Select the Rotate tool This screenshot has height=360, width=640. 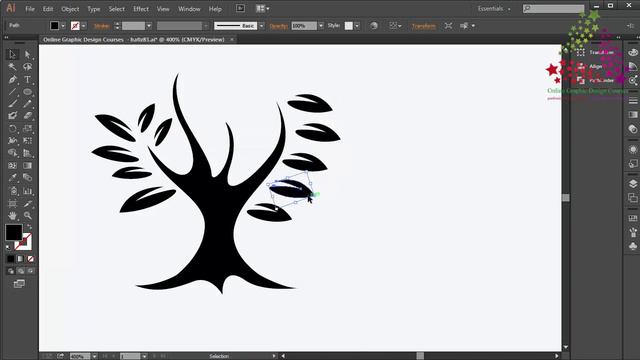[x=12, y=129]
